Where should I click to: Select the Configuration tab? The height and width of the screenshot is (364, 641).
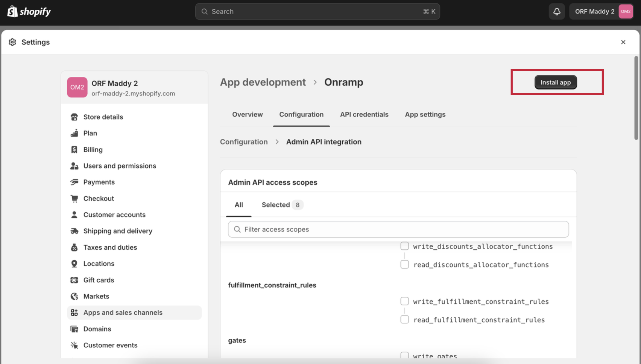click(x=301, y=114)
